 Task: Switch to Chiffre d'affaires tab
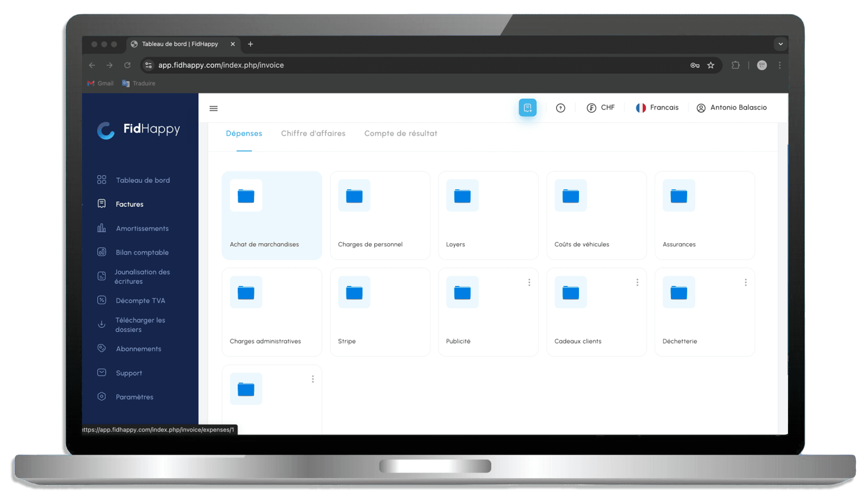(313, 133)
